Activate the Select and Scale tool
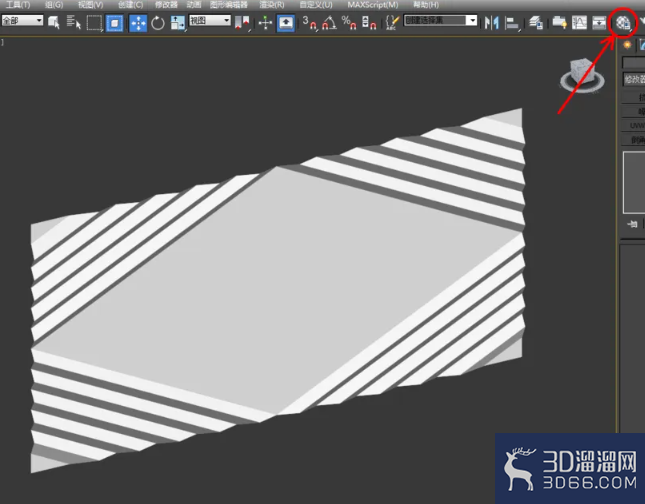Viewport: 645px width, 504px height. 178,23
